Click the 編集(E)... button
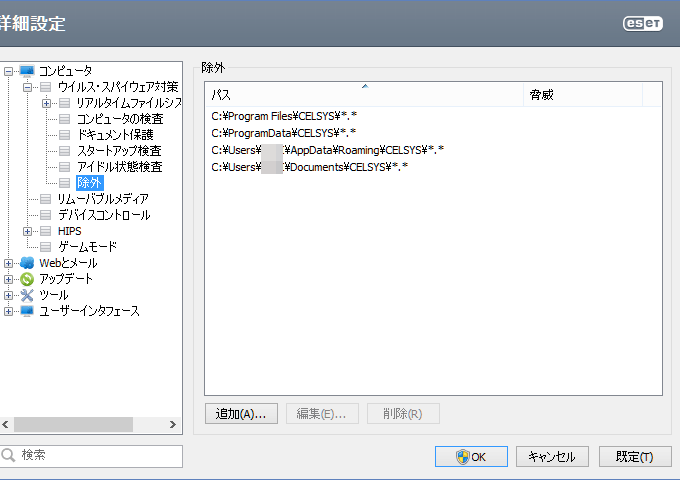The height and width of the screenshot is (480, 680). tap(322, 414)
